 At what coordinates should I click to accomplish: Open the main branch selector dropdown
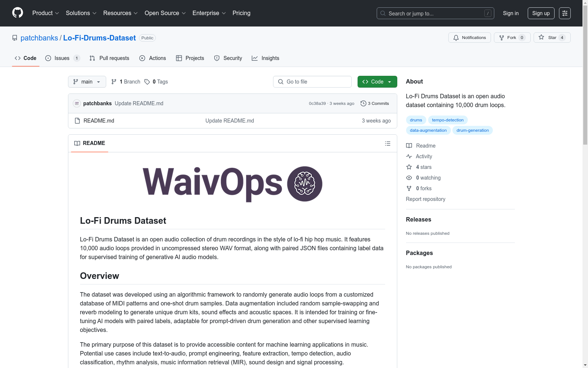click(87, 82)
